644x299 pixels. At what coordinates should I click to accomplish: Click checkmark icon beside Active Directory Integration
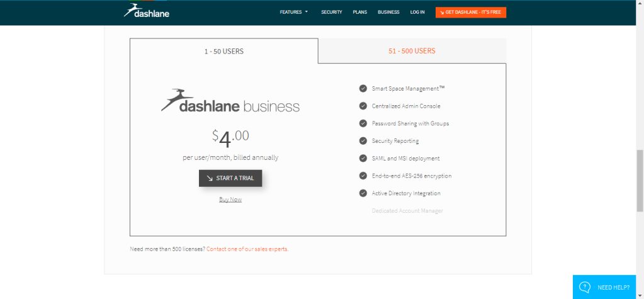[x=363, y=193]
